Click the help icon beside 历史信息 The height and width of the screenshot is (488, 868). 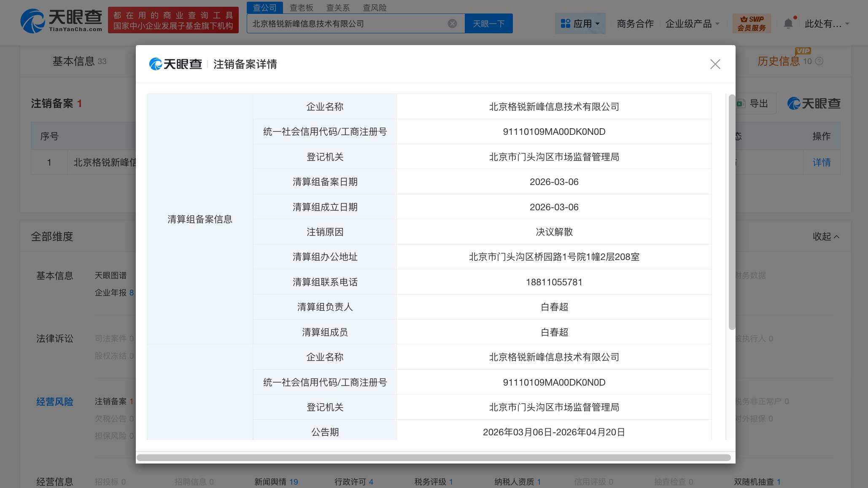[x=819, y=62]
